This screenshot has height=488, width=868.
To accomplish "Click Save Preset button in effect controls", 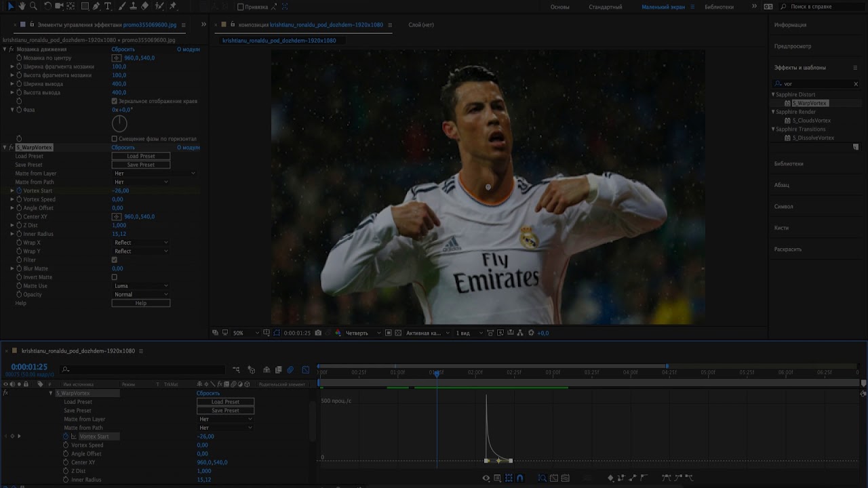I will 140,165.
